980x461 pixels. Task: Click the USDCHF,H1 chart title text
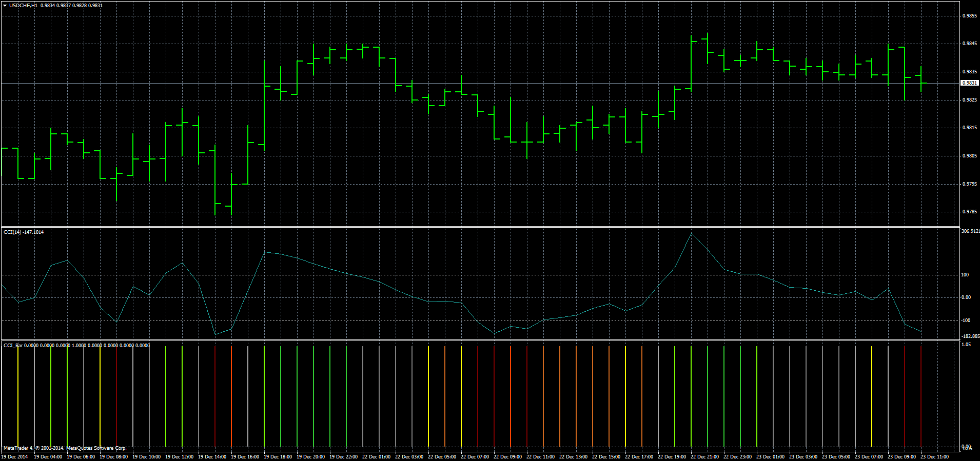[x=23, y=6]
